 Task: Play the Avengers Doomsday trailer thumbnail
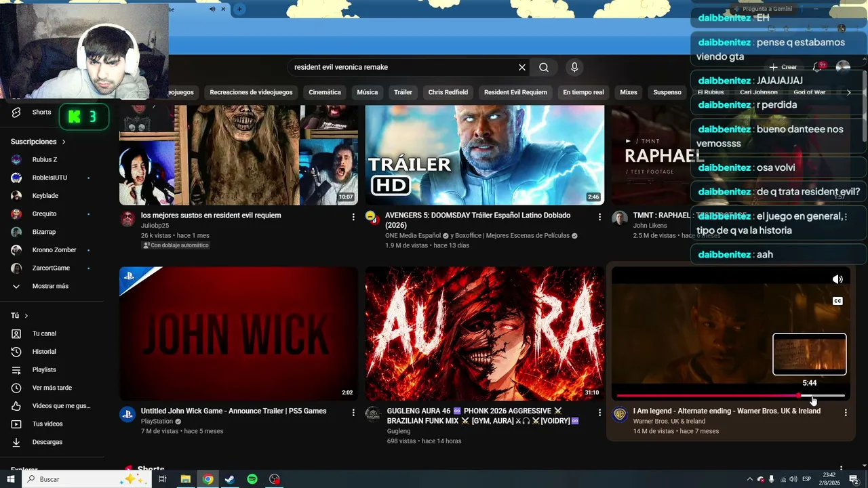(x=485, y=155)
